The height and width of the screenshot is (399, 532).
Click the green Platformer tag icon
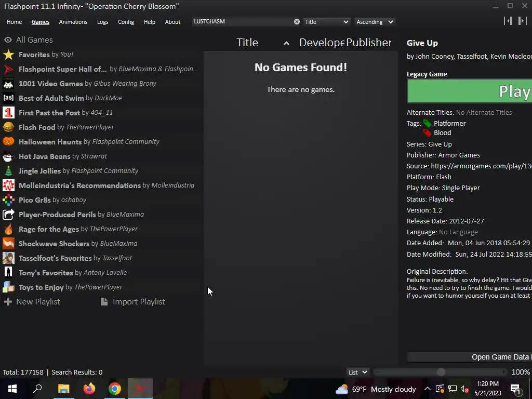tap(428, 124)
